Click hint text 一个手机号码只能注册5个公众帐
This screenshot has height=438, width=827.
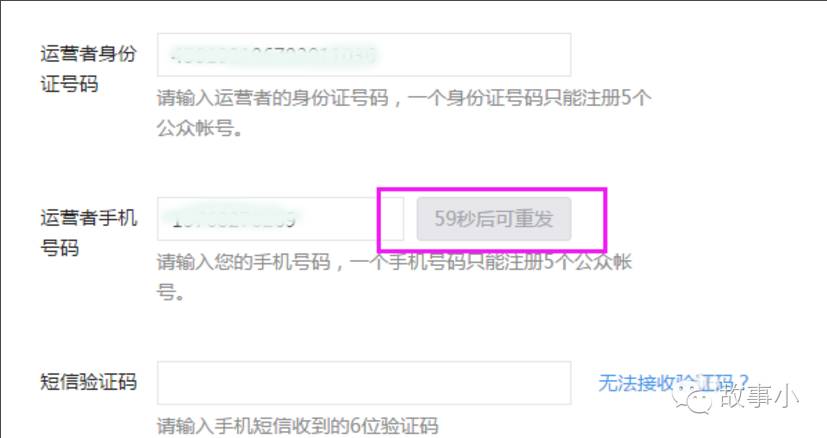pos(491,262)
